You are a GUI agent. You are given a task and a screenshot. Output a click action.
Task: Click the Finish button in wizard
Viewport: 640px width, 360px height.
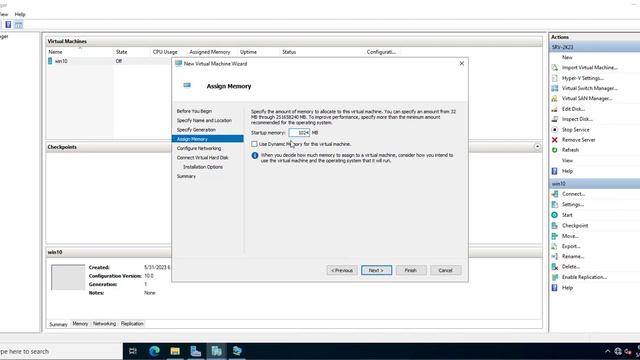411,270
